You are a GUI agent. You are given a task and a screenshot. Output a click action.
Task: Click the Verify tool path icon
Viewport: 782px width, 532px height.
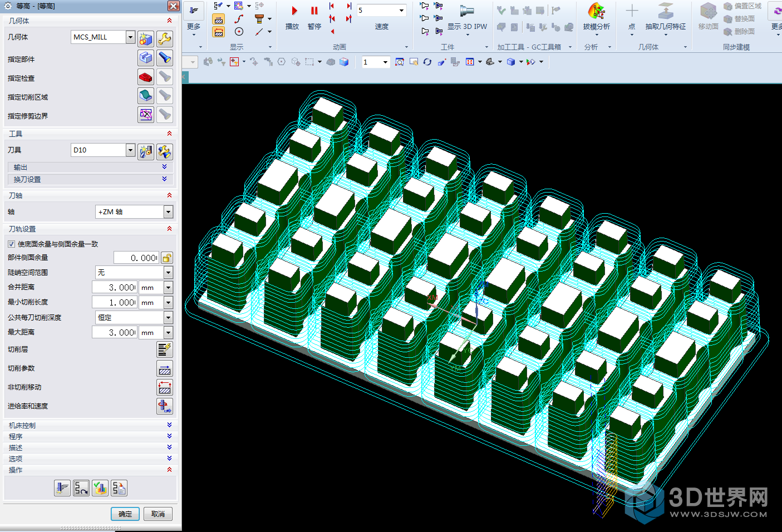pos(100,488)
